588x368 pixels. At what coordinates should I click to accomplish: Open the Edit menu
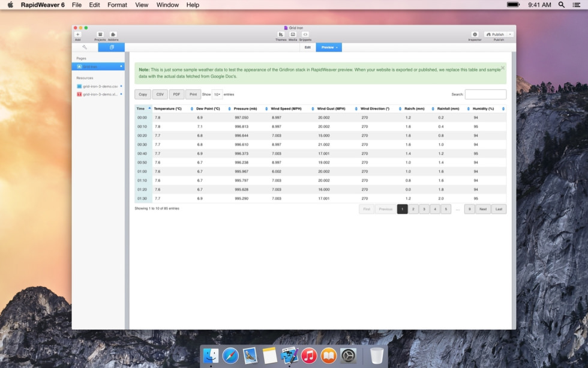95,5
